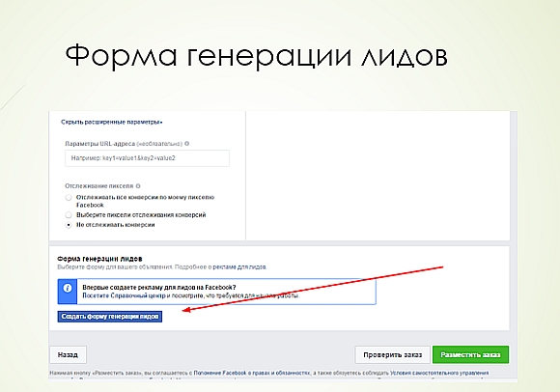
Task: Open info tooltip next to «Параметры URL-адреса»
Action: [186, 144]
